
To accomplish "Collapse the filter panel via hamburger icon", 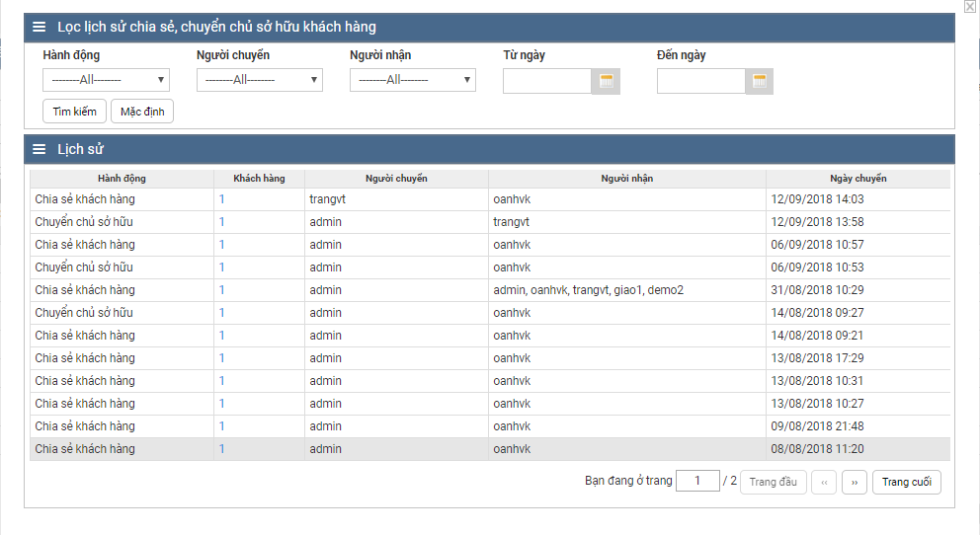I will pyautogui.click(x=40, y=28).
